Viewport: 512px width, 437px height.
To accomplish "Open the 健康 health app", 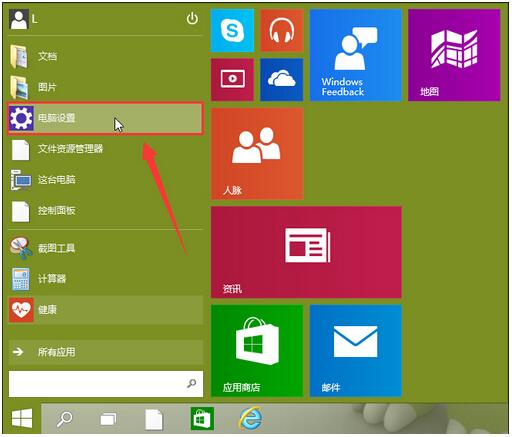I will pos(105,310).
